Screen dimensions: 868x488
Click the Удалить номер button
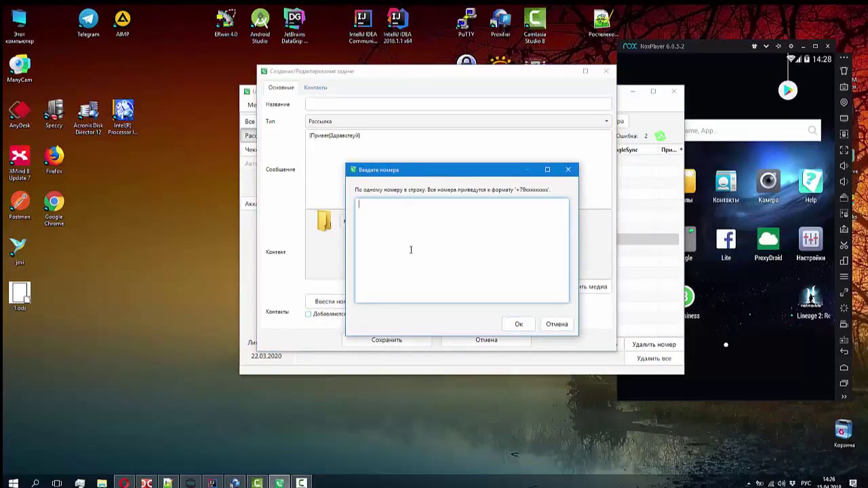[x=654, y=344]
